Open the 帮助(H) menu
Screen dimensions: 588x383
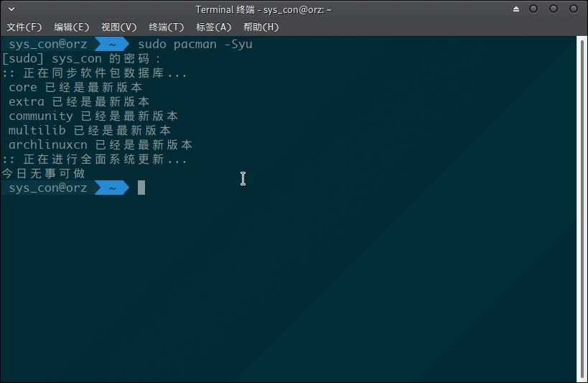(x=261, y=27)
